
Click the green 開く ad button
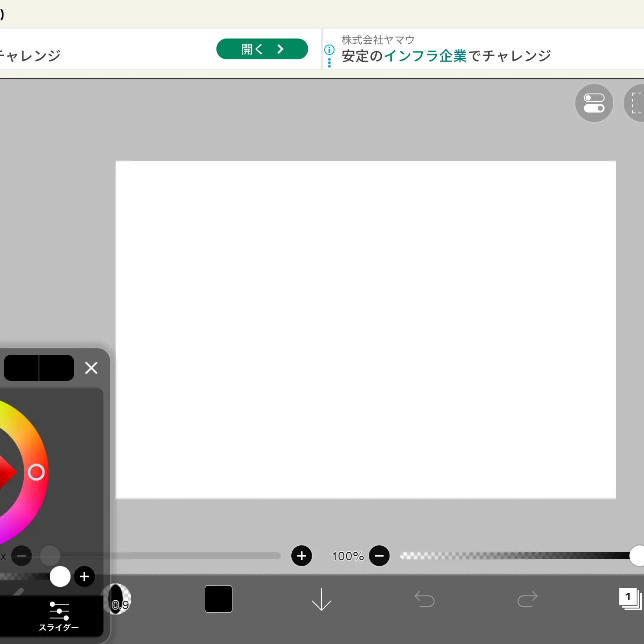(262, 49)
